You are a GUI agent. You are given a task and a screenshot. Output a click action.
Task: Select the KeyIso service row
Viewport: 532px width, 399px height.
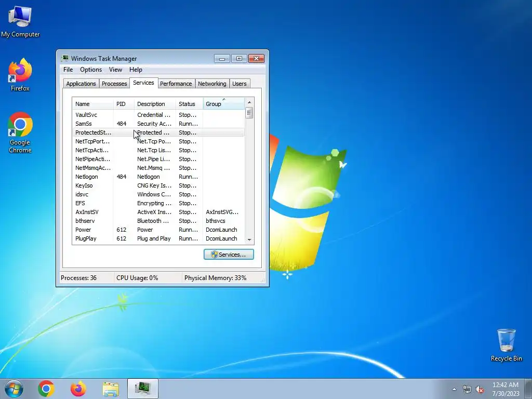(158, 185)
